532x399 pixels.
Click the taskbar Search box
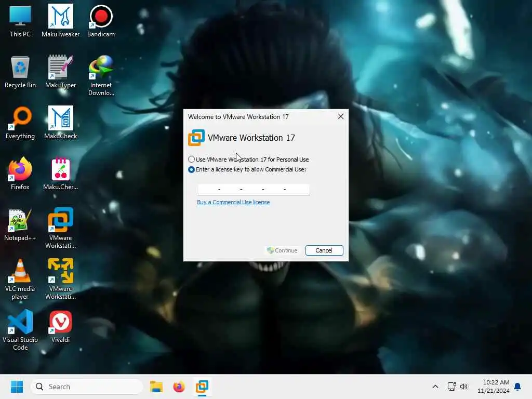87,387
